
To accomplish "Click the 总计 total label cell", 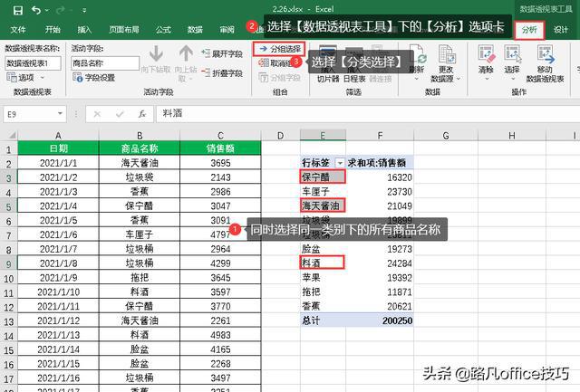I will (323, 320).
